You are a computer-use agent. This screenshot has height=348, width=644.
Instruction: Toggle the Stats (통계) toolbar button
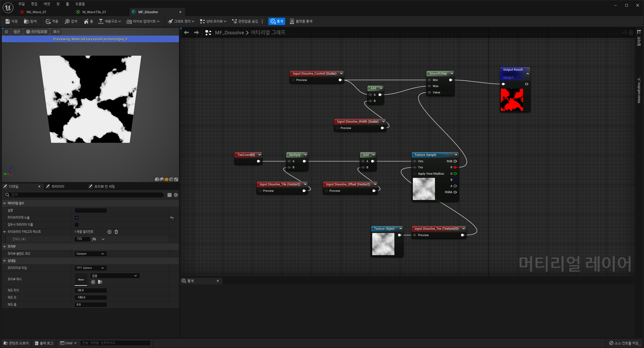click(x=277, y=21)
